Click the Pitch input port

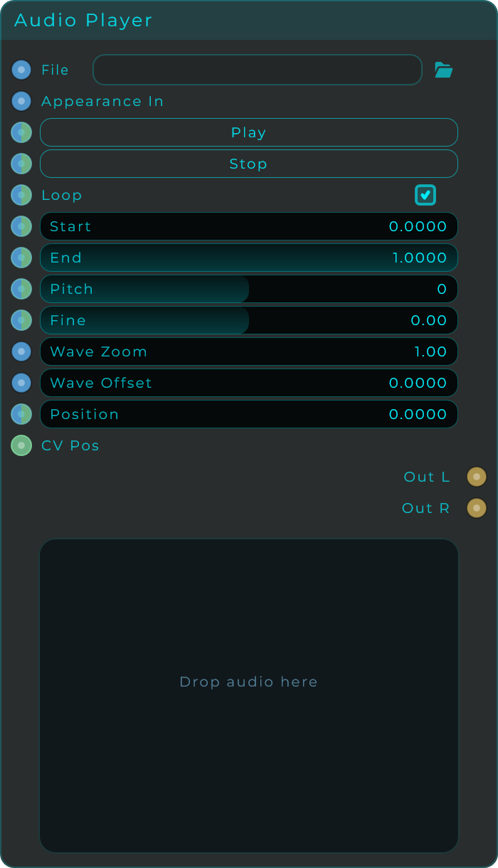coord(21,288)
